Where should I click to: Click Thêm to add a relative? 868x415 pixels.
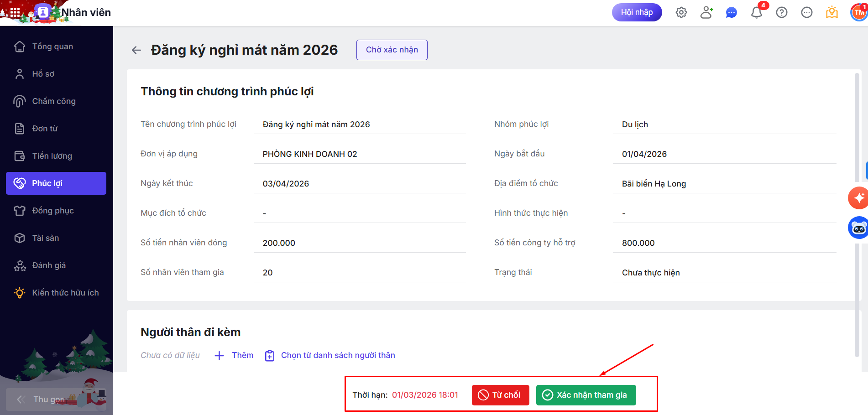tap(234, 356)
